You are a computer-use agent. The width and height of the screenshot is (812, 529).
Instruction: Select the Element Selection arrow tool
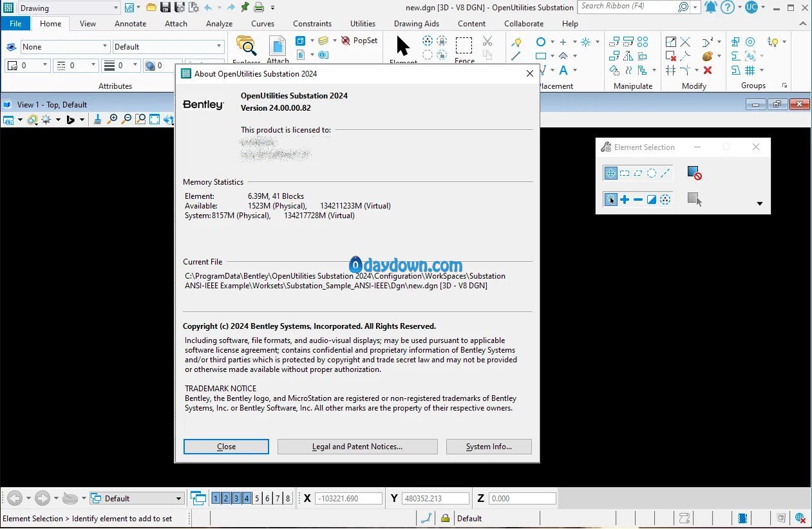403,46
